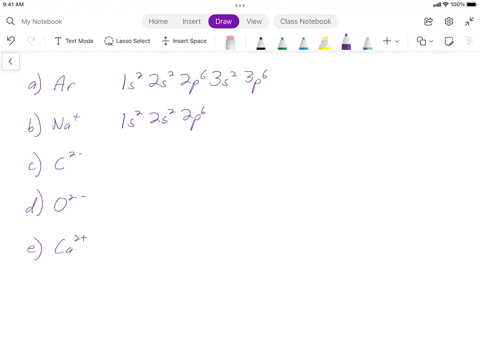
Task: Tap the Wi-Fi status icon
Action: pos(445,5)
